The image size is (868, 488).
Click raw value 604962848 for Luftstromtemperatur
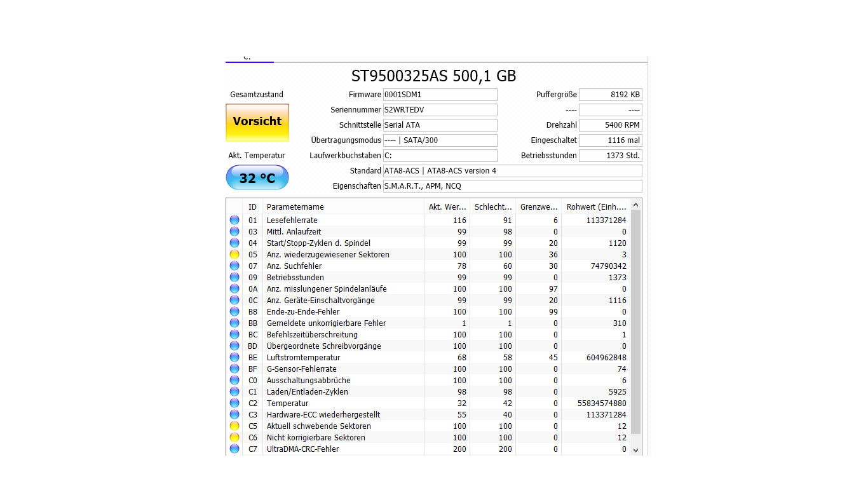(606, 358)
